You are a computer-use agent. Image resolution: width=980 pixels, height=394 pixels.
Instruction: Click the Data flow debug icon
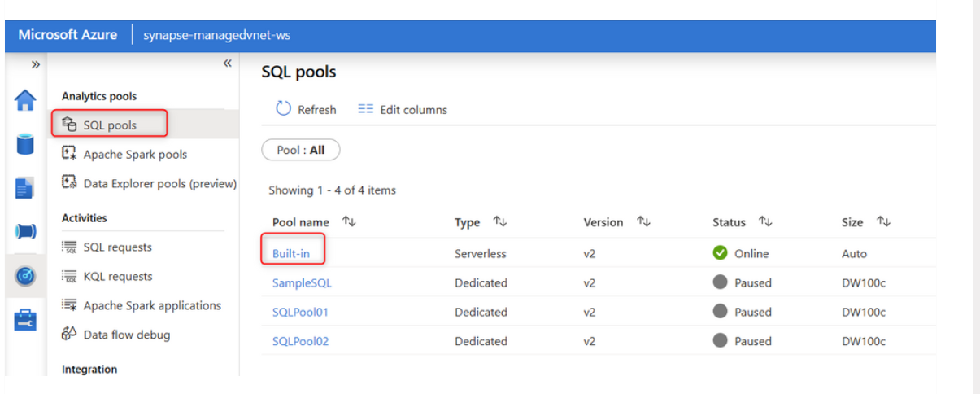tap(69, 335)
